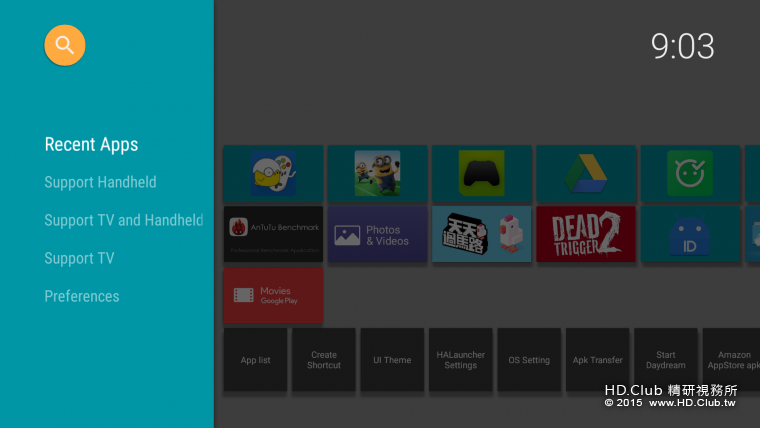Select Recent Apps in sidebar
Image resolution: width=760 pixels, height=428 pixels.
[x=91, y=144]
